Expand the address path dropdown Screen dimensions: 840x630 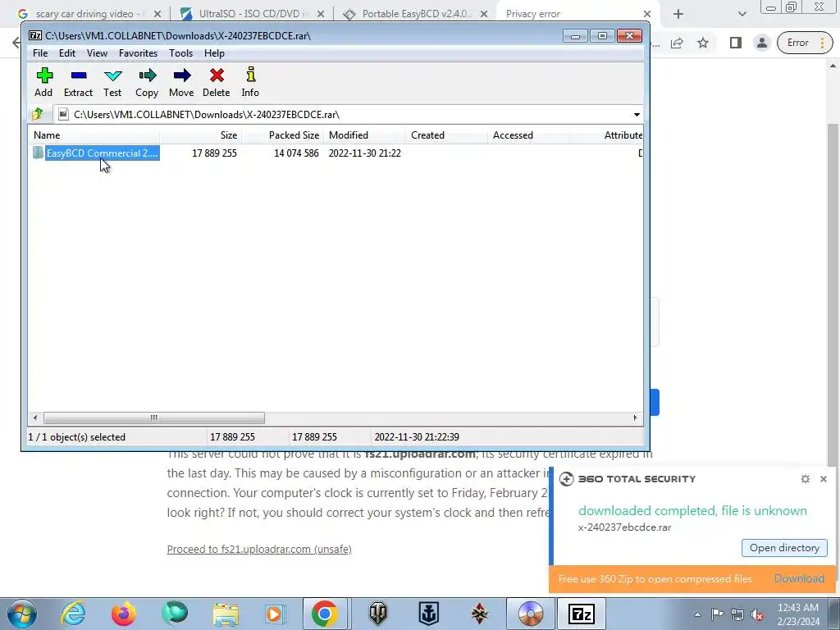click(x=637, y=115)
